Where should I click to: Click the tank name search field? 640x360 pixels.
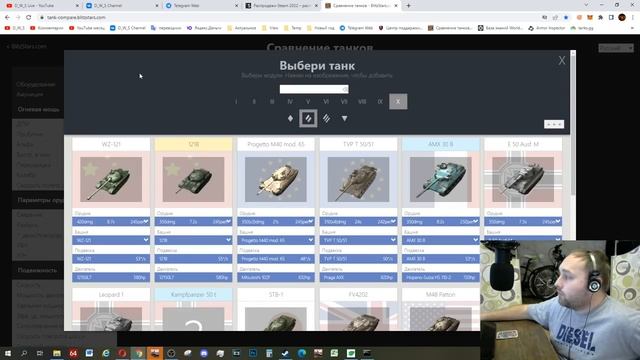314,89
